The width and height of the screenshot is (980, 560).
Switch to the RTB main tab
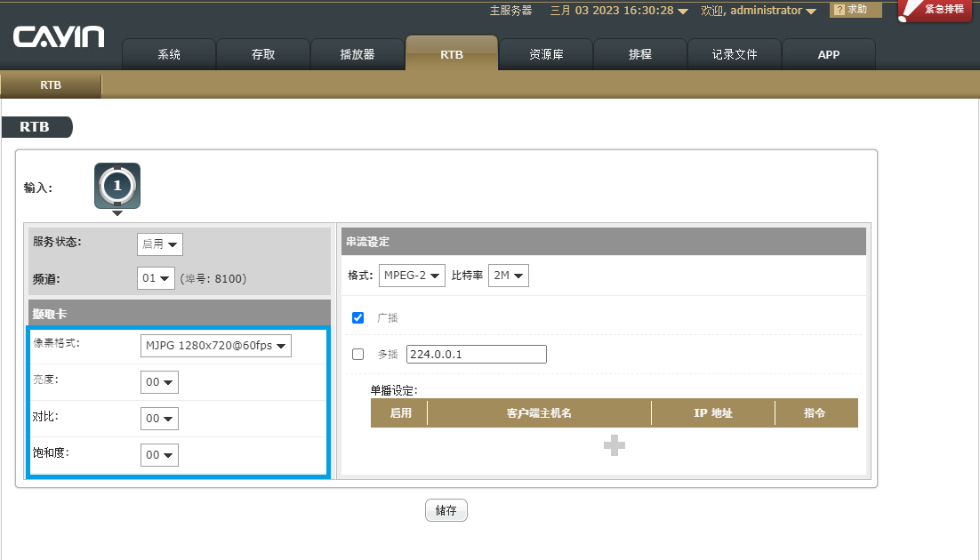[x=452, y=53]
